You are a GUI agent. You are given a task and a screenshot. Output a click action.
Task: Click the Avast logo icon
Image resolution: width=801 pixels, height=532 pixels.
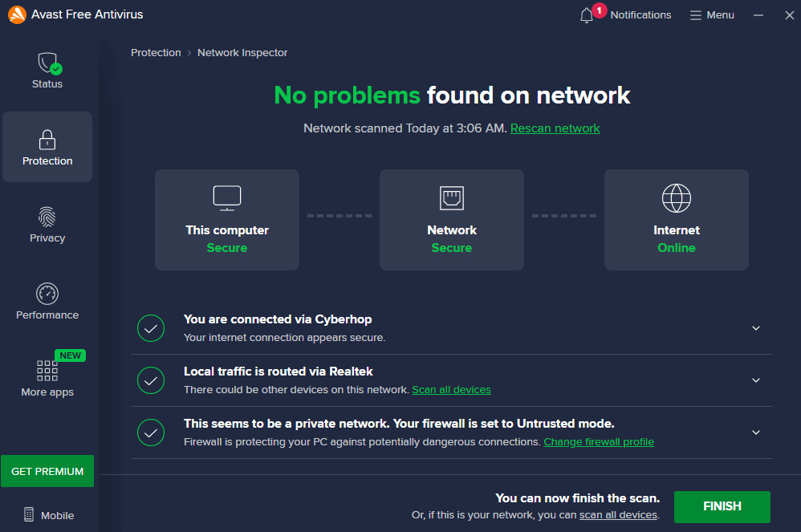[17, 14]
